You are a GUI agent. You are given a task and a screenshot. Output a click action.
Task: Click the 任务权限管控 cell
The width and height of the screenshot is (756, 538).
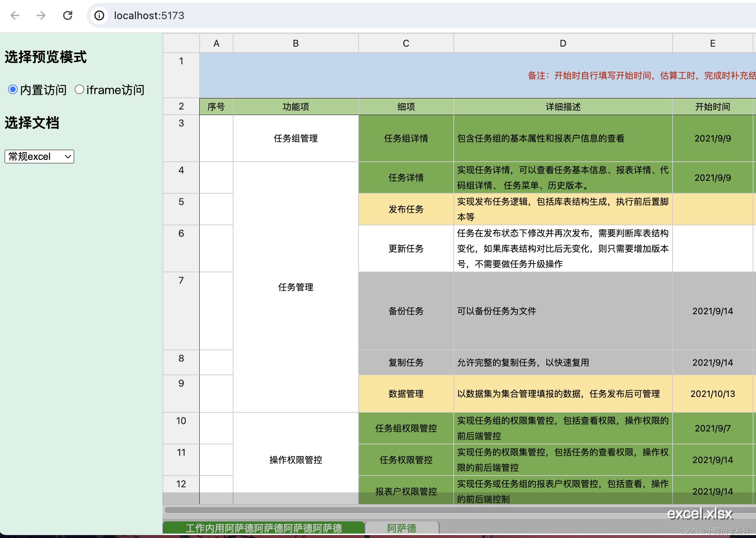pos(406,460)
